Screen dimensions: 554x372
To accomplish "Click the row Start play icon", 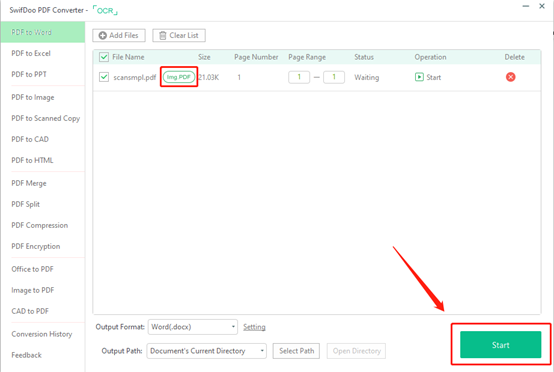I will pyautogui.click(x=419, y=77).
